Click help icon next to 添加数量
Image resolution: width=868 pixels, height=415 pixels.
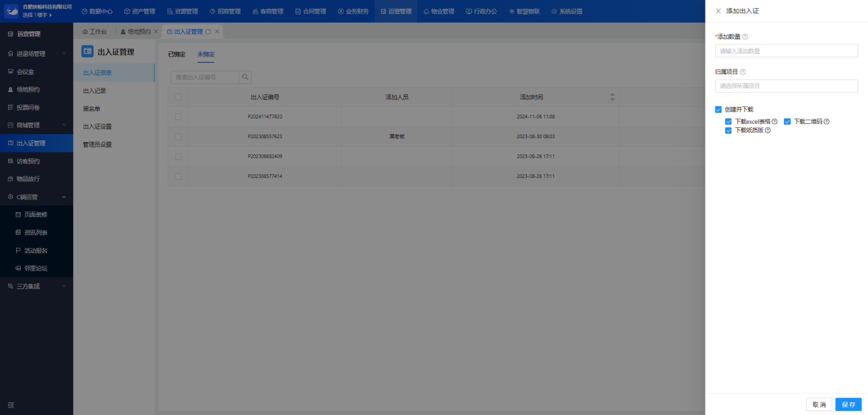pyautogui.click(x=745, y=36)
